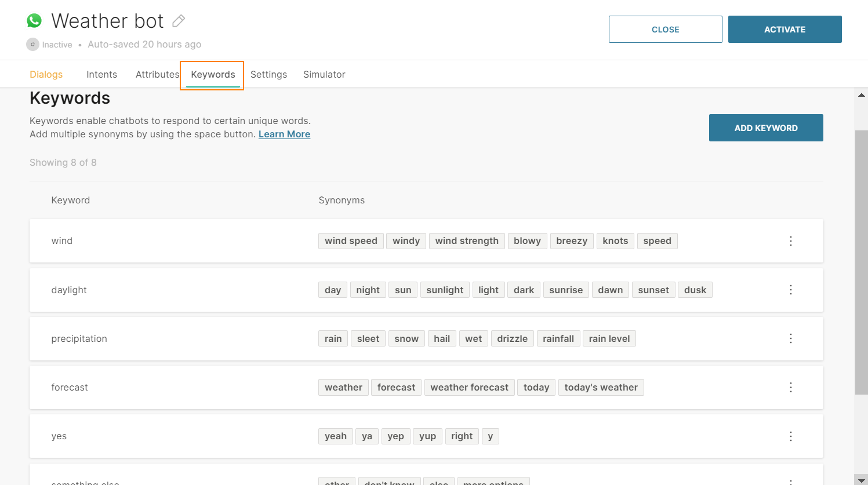Launch the Simulator tab
This screenshot has height=485, width=868.
pos(324,74)
